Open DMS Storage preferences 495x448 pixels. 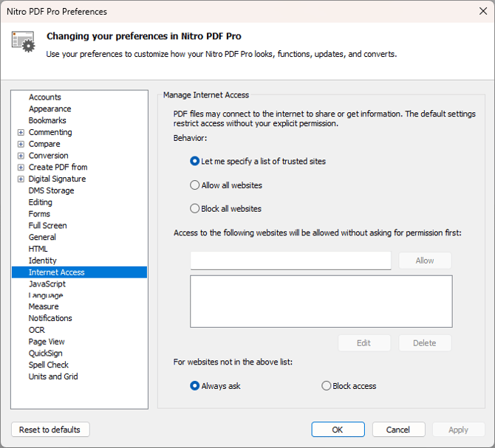click(x=51, y=190)
